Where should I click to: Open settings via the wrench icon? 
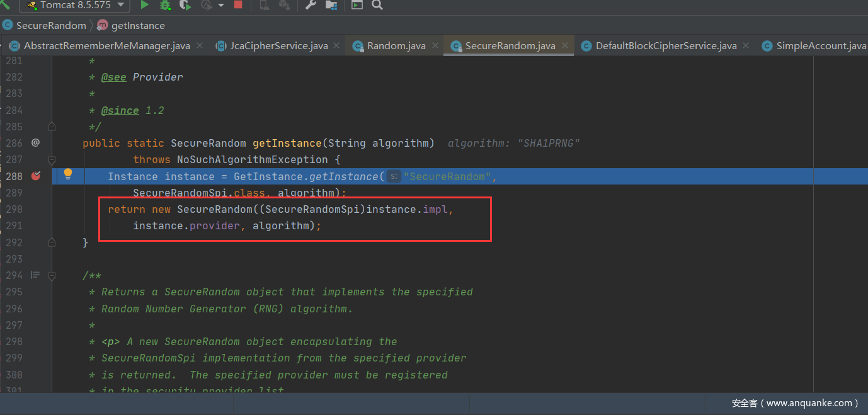[311, 5]
